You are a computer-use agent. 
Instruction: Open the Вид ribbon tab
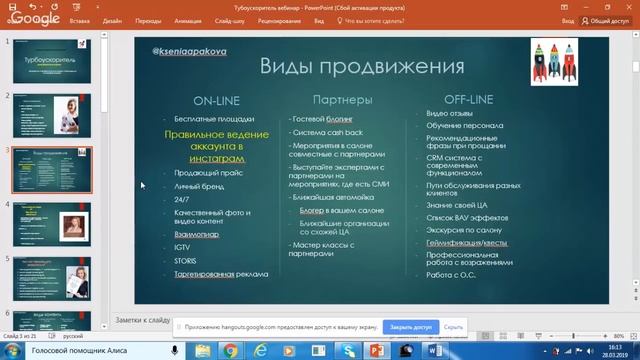coord(319,21)
